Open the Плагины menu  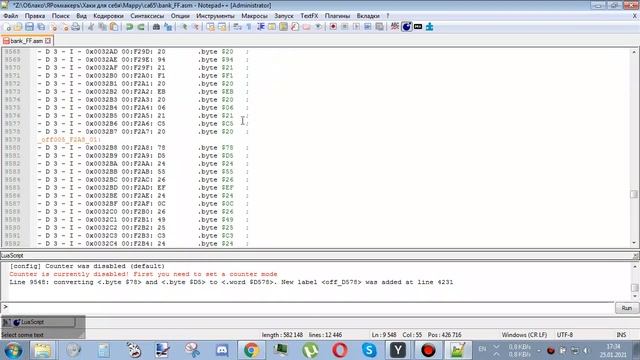(337, 16)
